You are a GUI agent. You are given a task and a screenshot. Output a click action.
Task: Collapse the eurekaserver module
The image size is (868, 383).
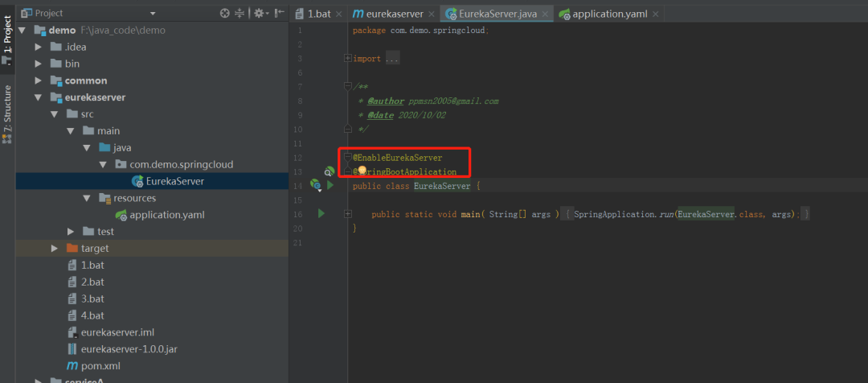tap(39, 97)
